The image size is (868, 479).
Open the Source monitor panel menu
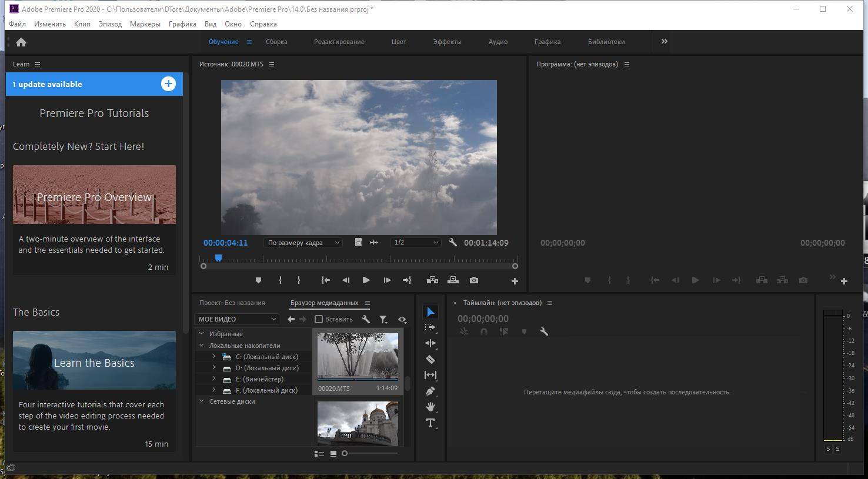point(272,64)
